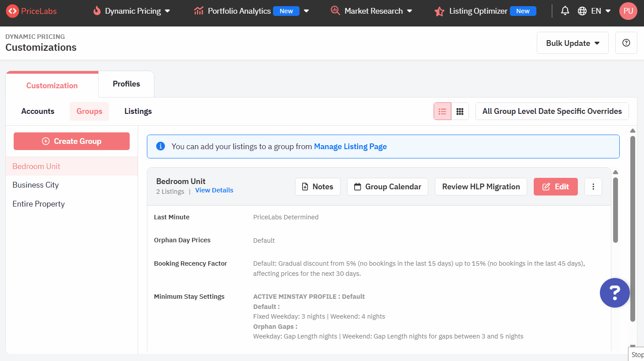
Task: Open the three-dot menu for Bedroom Unit
Action: (x=593, y=187)
